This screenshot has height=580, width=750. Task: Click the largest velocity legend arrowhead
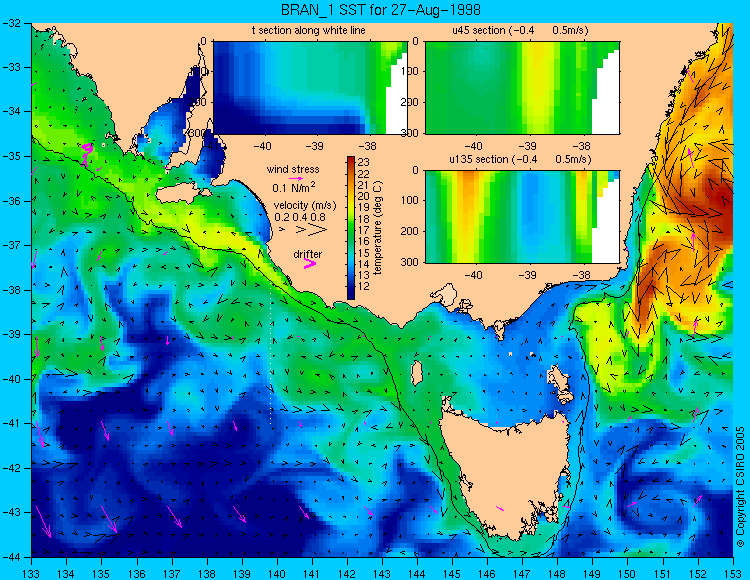[x=318, y=230]
